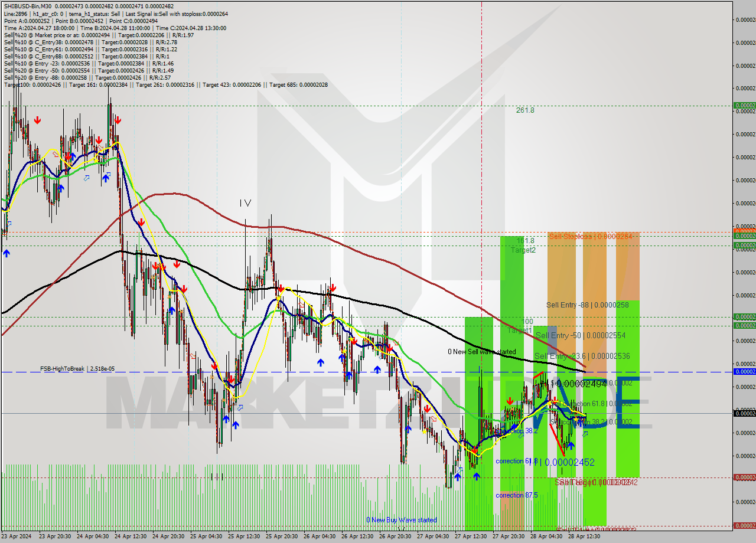
Task: Click the '161.8' Fibonacci level label
Action: coord(525,241)
